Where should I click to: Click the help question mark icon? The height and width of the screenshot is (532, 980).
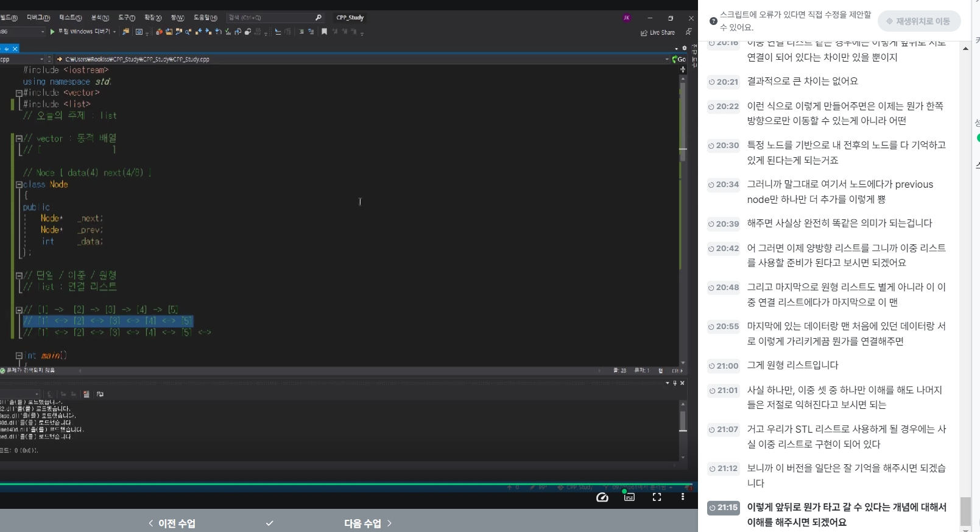point(713,21)
